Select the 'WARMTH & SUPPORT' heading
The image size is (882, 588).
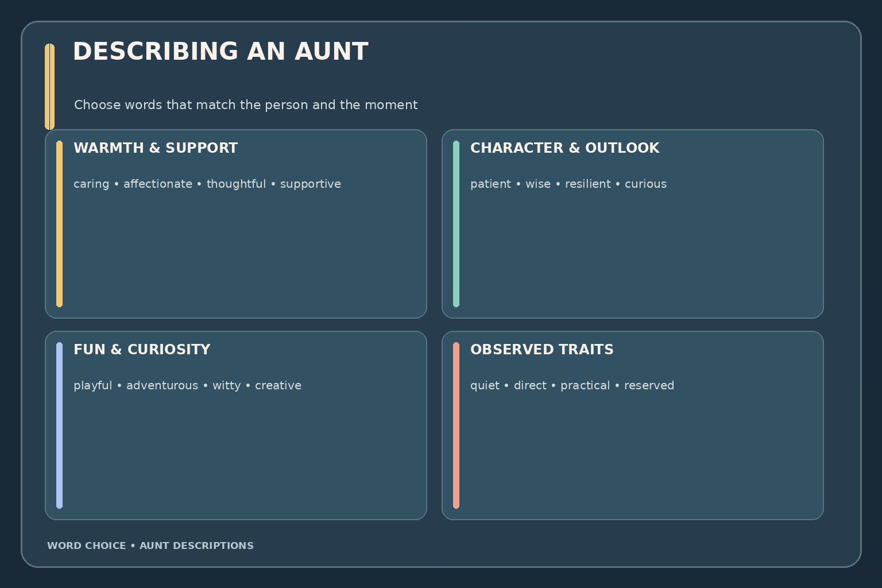(156, 148)
